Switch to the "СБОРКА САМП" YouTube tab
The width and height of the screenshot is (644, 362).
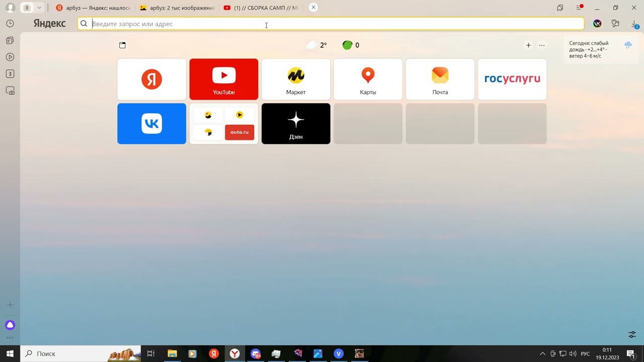[x=261, y=8]
